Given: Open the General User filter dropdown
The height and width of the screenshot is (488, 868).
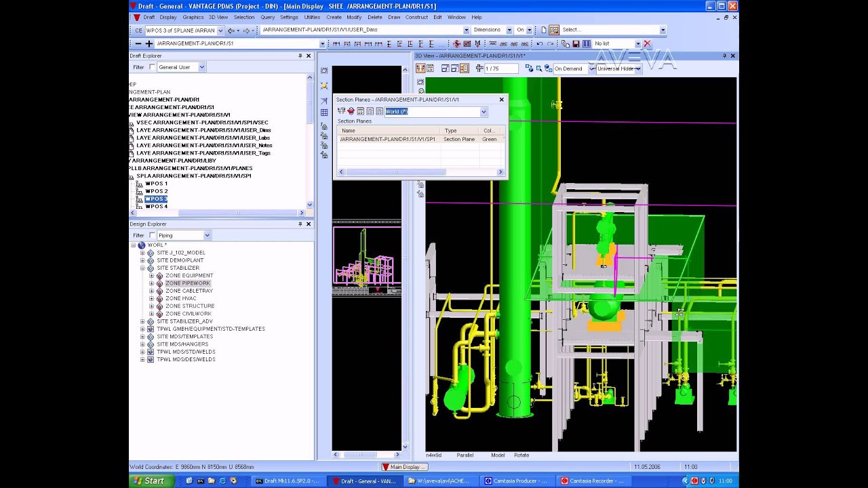Looking at the screenshot, I should [x=201, y=67].
